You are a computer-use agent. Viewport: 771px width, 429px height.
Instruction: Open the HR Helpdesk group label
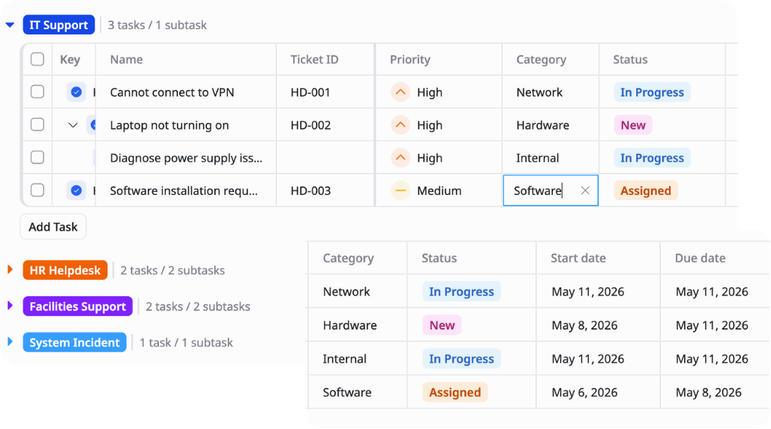point(65,270)
